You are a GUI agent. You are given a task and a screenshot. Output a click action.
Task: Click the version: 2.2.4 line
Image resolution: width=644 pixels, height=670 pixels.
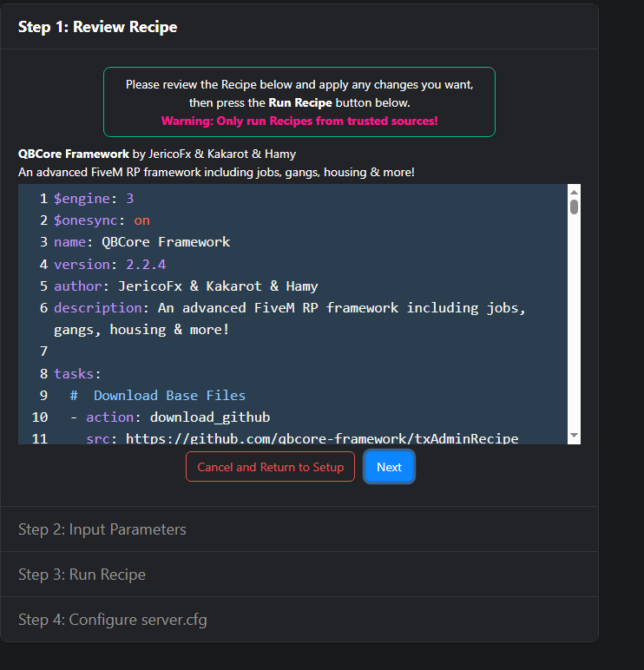110,264
